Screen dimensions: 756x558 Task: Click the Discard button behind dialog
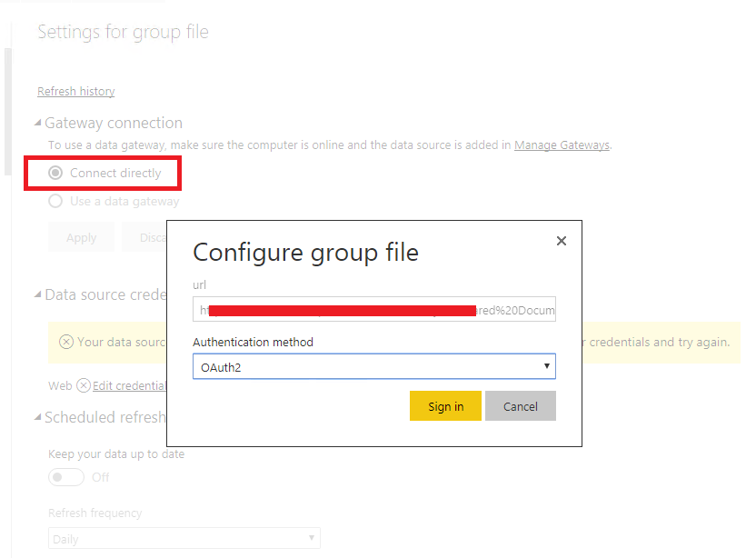144,237
